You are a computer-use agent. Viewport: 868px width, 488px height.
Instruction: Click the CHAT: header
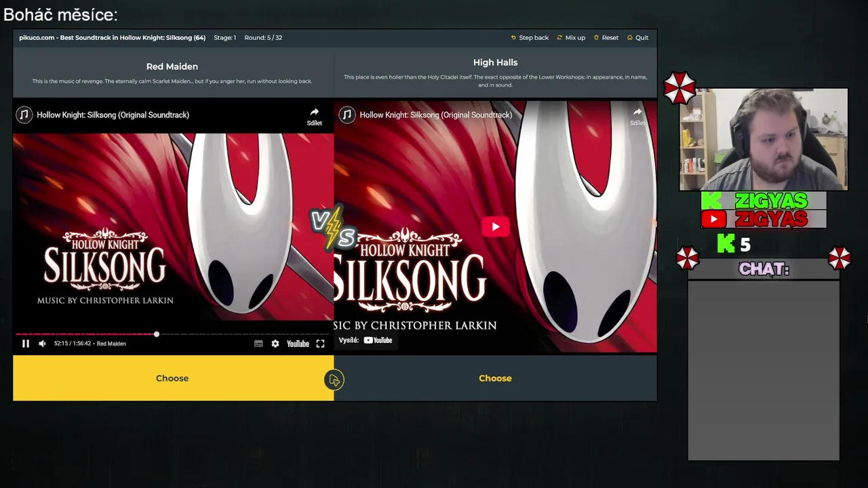point(764,269)
